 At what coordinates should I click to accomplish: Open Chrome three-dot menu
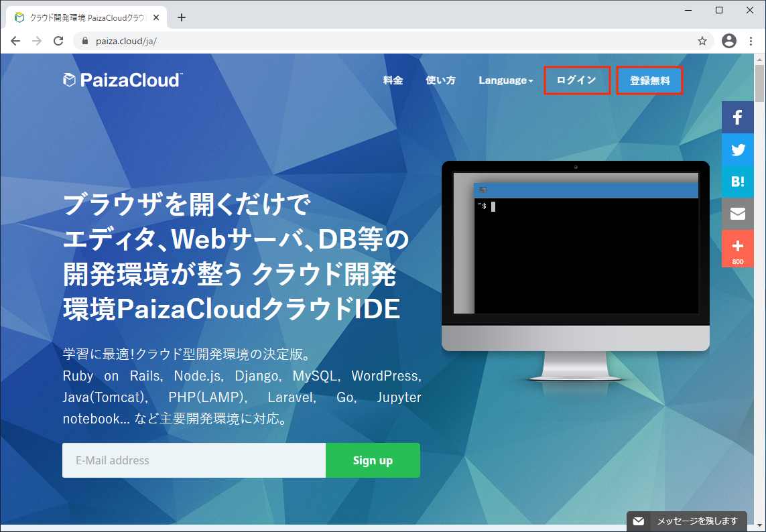point(751,41)
